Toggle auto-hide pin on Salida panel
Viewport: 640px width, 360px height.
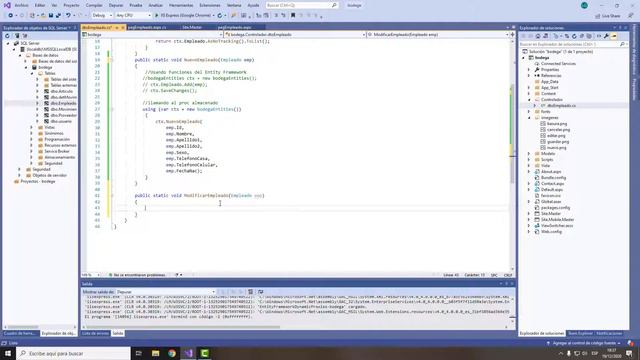(507, 284)
